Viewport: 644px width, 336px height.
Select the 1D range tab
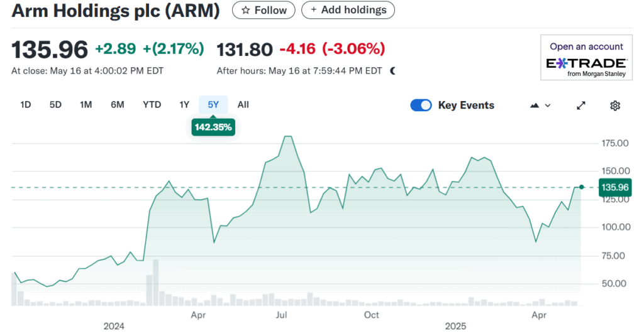click(x=25, y=105)
